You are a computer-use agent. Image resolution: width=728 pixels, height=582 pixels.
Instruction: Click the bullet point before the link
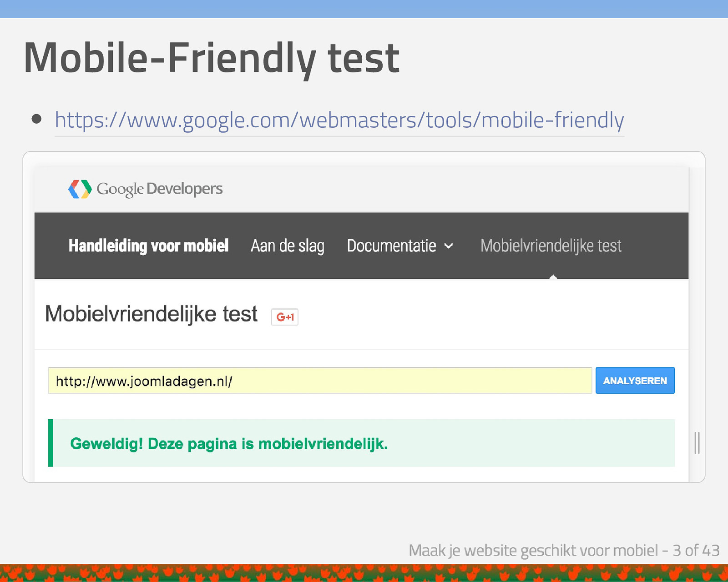tap(37, 120)
